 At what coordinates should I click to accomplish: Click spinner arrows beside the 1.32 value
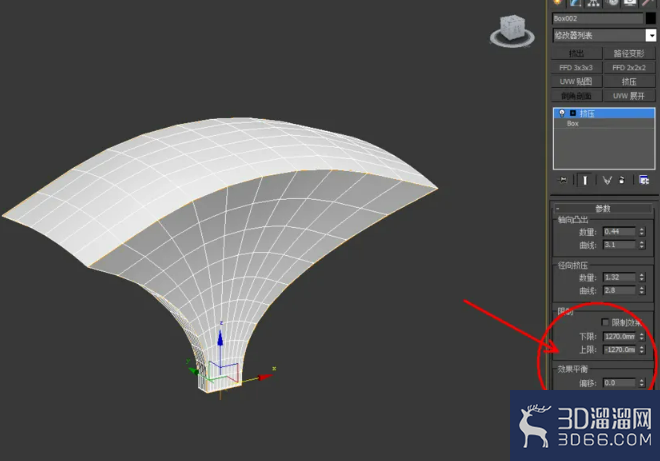click(x=642, y=277)
